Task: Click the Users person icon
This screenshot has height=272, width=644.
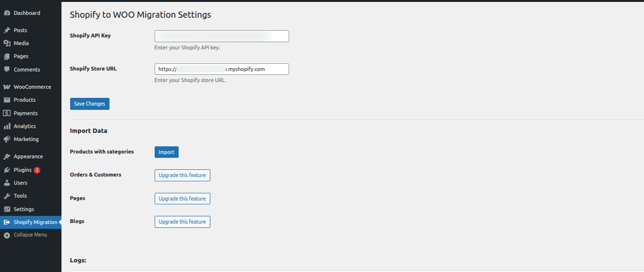Action: (x=7, y=183)
